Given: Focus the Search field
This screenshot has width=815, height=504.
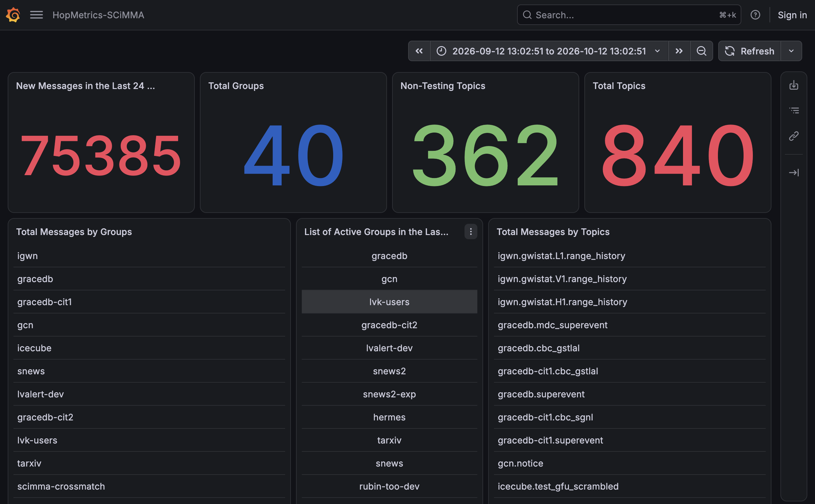Looking at the screenshot, I should tap(629, 15).
